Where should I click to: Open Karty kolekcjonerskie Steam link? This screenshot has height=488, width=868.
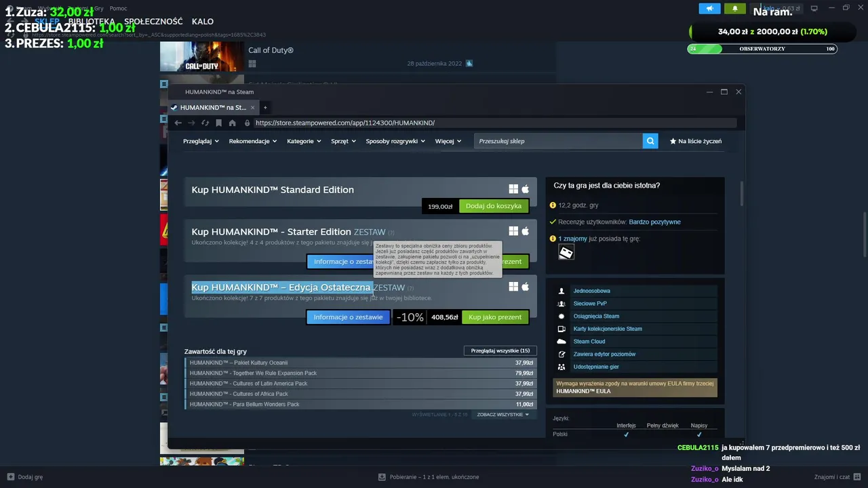tap(608, 329)
